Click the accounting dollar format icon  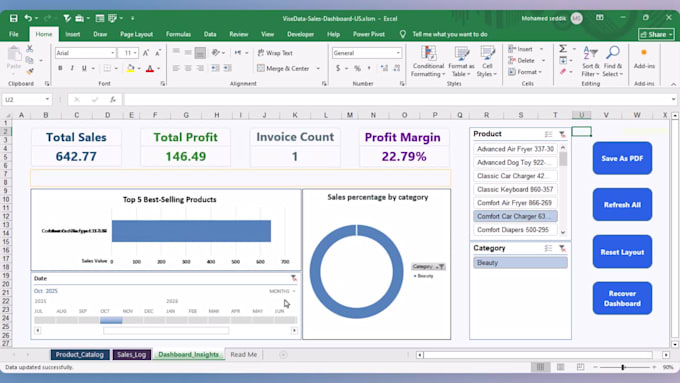(x=338, y=68)
